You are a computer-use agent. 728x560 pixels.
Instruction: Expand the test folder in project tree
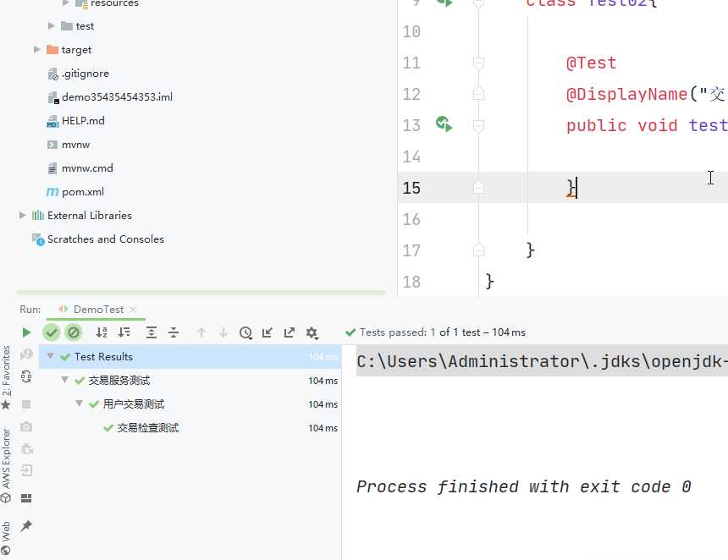51,26
